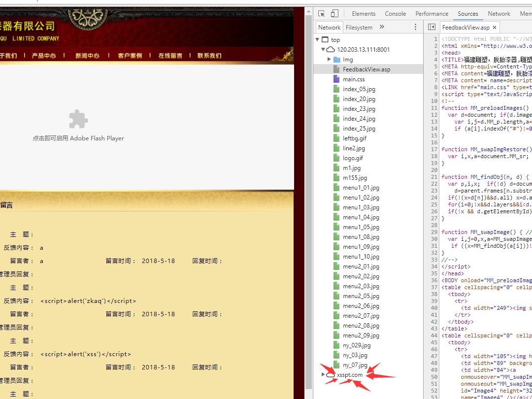This screenshot has width=532, height=399.
Task: Enable Adobe Flash Player plugin placeholder
Action: point(78,126)
